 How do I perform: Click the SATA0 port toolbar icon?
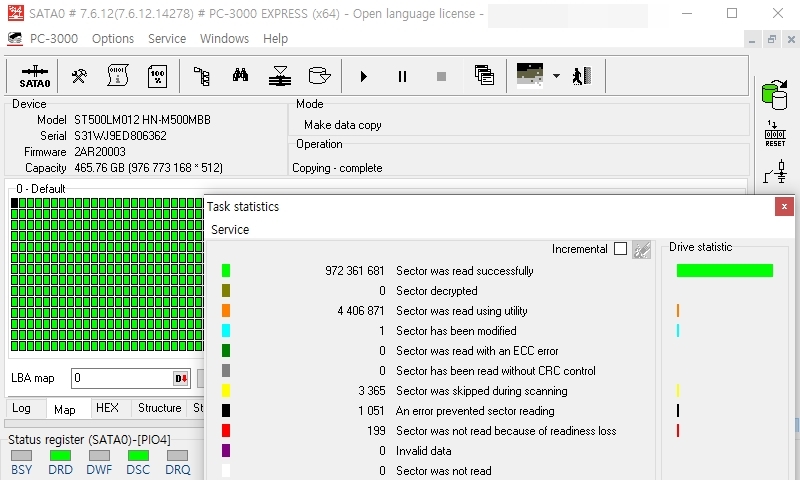(x=35, y=77)
